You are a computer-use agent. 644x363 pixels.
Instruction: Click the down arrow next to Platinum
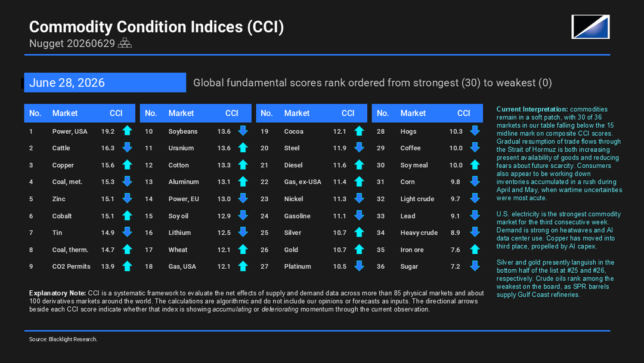pos(360,266)
